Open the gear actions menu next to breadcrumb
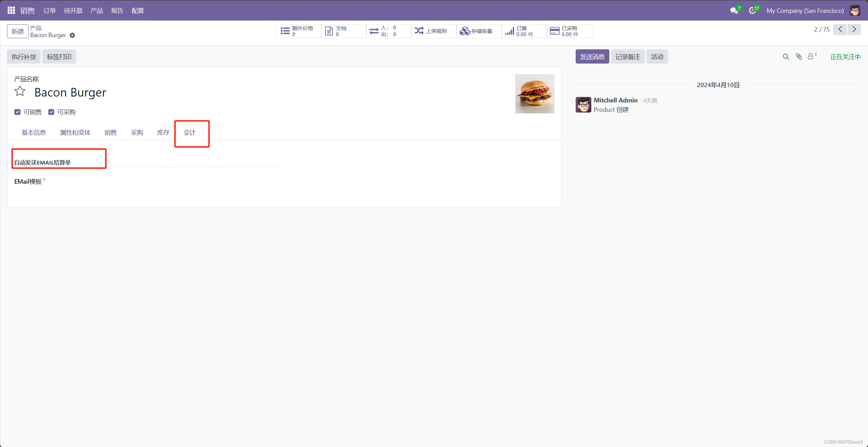The width and height of the screenshot is (868, 447). coord(72,35)
